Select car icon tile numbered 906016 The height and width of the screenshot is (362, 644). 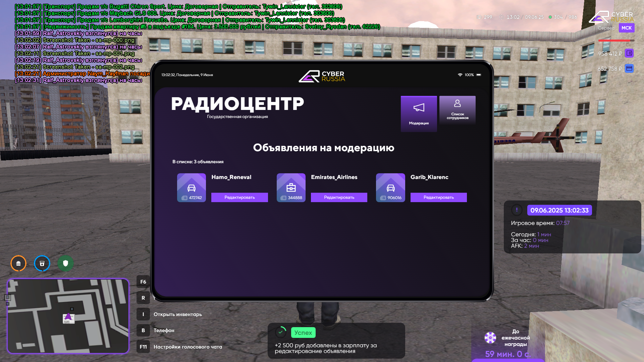(390, 188)
